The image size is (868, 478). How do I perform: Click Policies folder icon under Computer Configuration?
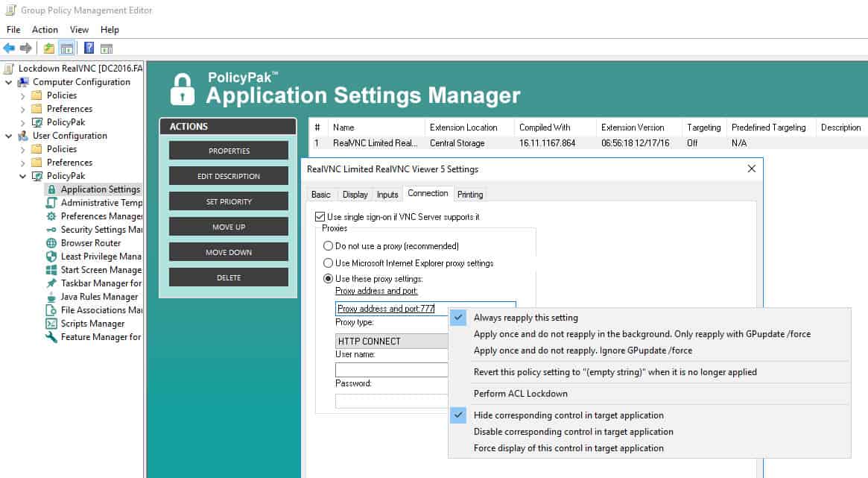tap(37, 95)
